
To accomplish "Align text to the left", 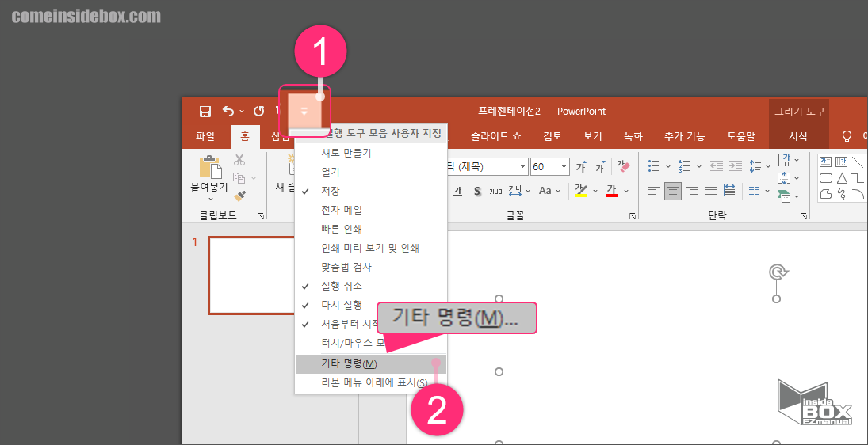I will (654, 191).
